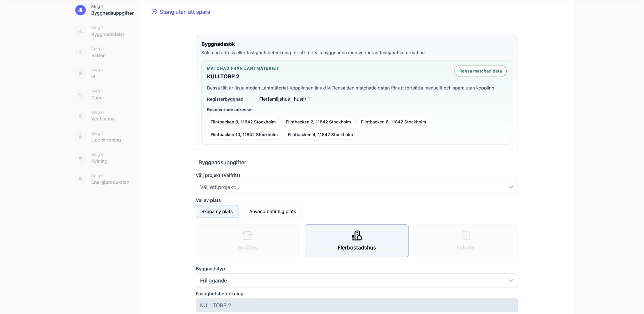644x314 pixels.
Task: Click the KULLTORP 2 matched property heading
Action: [223, 76]
